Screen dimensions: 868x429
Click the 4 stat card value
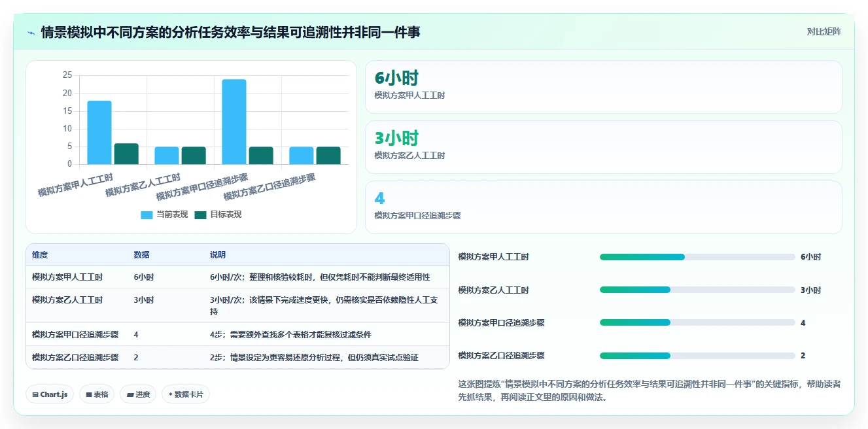tap(379, 198)
